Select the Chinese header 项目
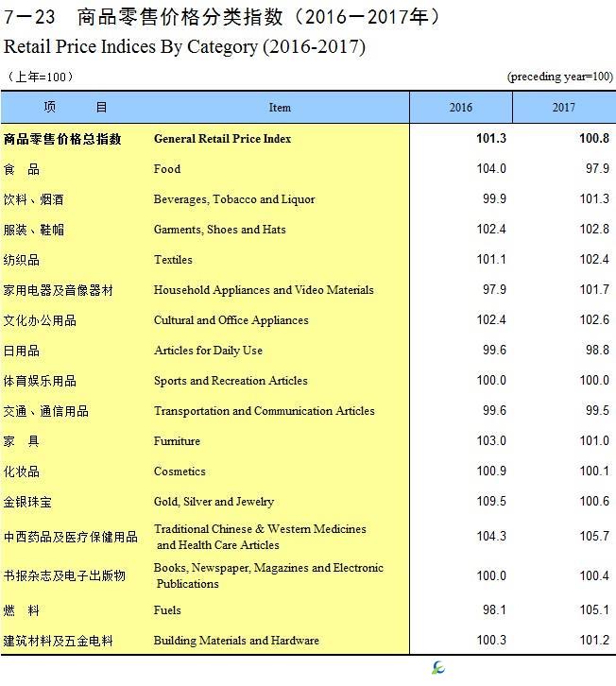 coord(76,107)
